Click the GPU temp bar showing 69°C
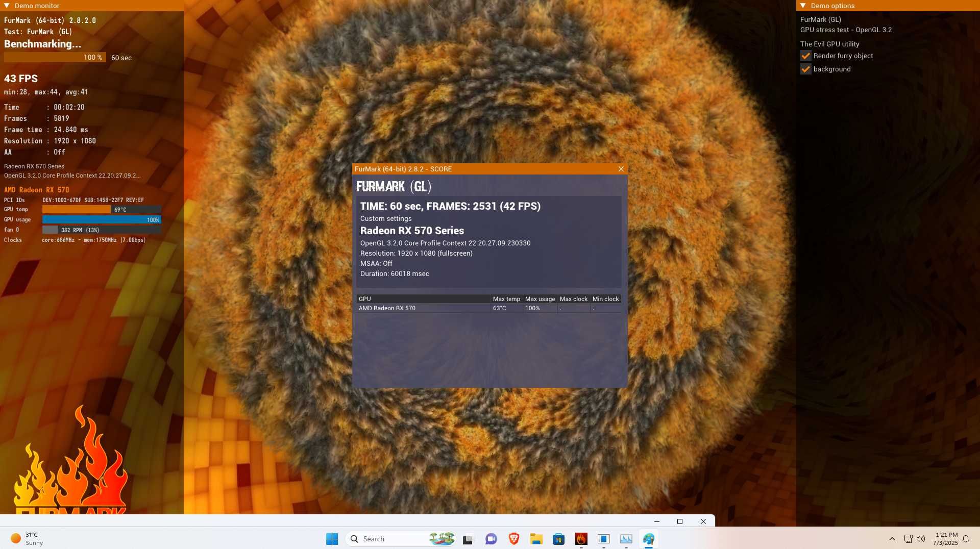This screenshot has width=980, height=549. point(102,210)
